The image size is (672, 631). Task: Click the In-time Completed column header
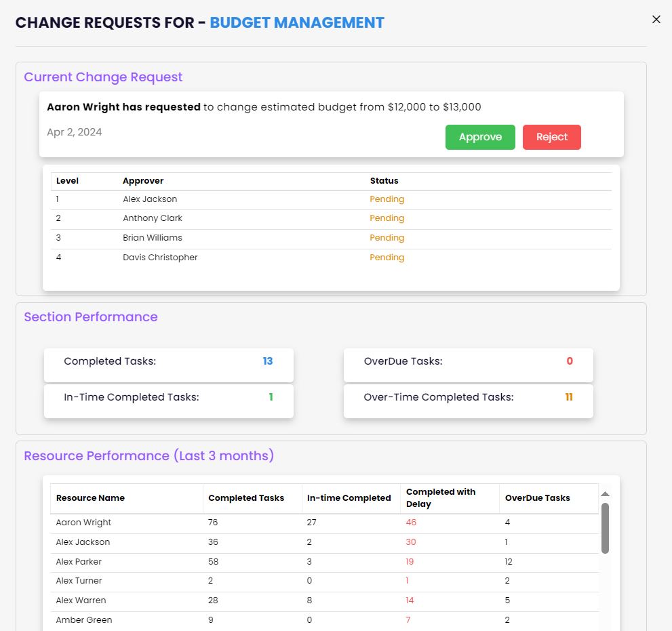click(x=349, y=497)
